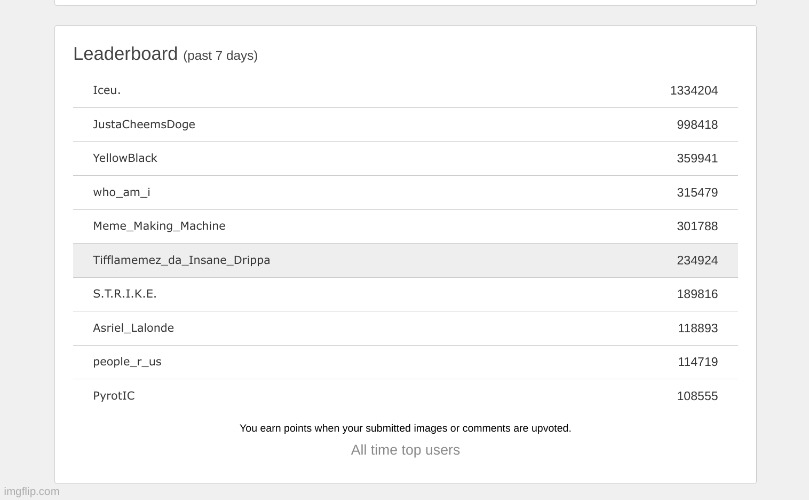The height and width of the screenshot is (500, 809).
Task: Open PyrotIC user page
Action: pos(114,397)
